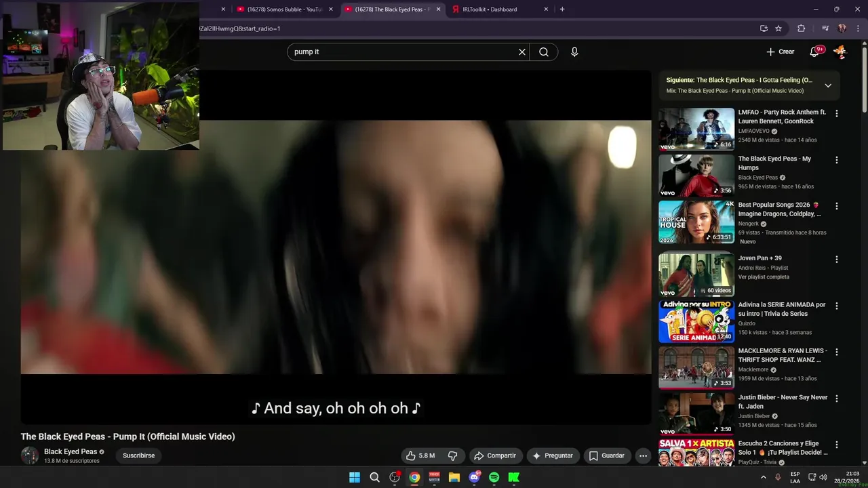Click the Pump It video player
The height and width of the screenshot is (488, 868).
pos(336,247)
